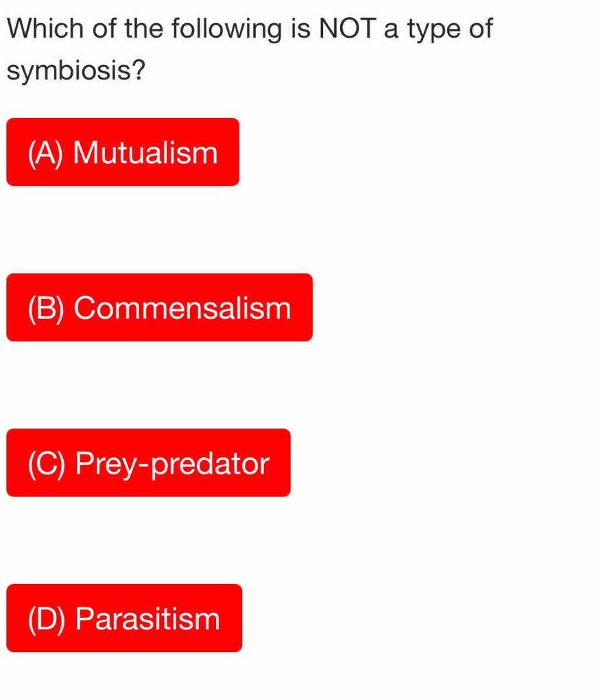Click the question text about symbiosis
This screenshot has height=700, width=598.
250,48
